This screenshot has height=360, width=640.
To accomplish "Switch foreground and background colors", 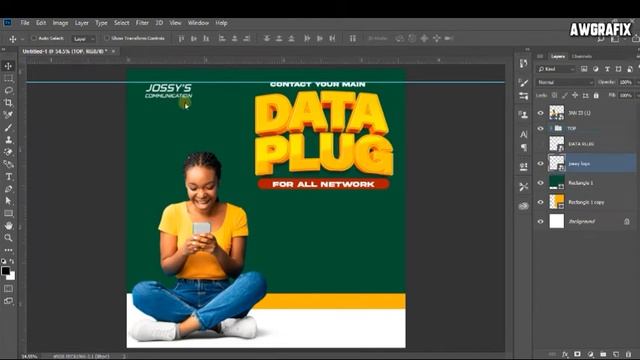I will [x=12, y=261].
